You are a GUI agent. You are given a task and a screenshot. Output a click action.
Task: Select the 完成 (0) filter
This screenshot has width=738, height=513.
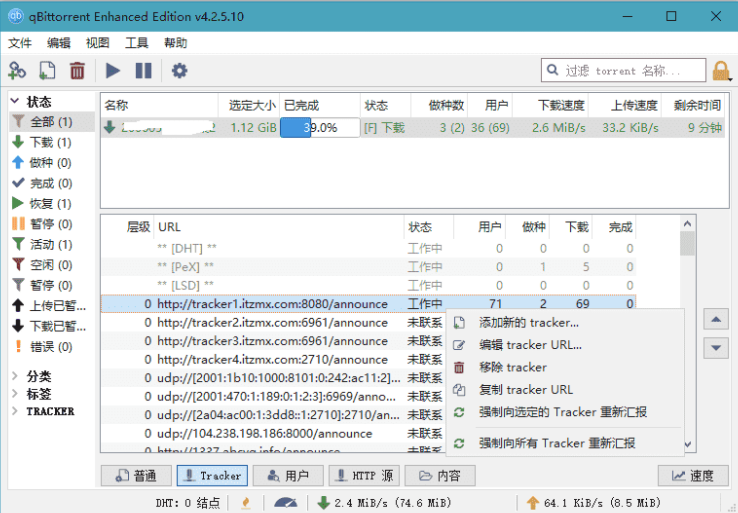(51, 183)
